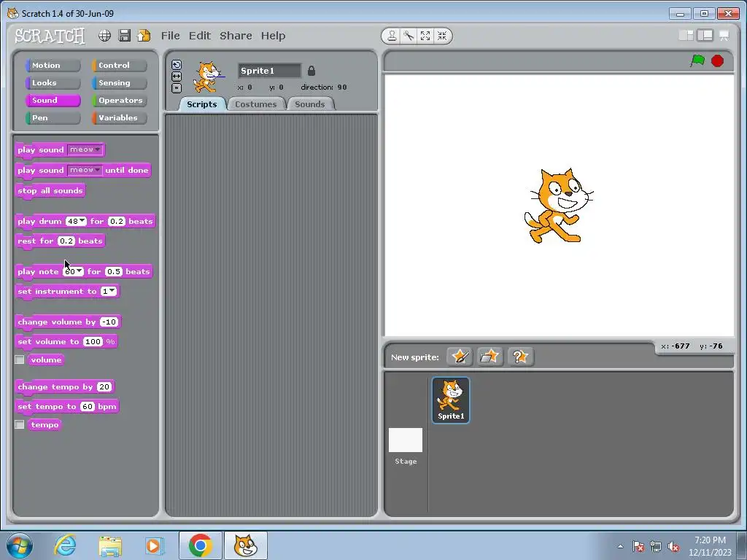Select the Sprite1 thumbnail in sprite list
The height and width of the screenshot is (560, 747).
tap(451, 400)
